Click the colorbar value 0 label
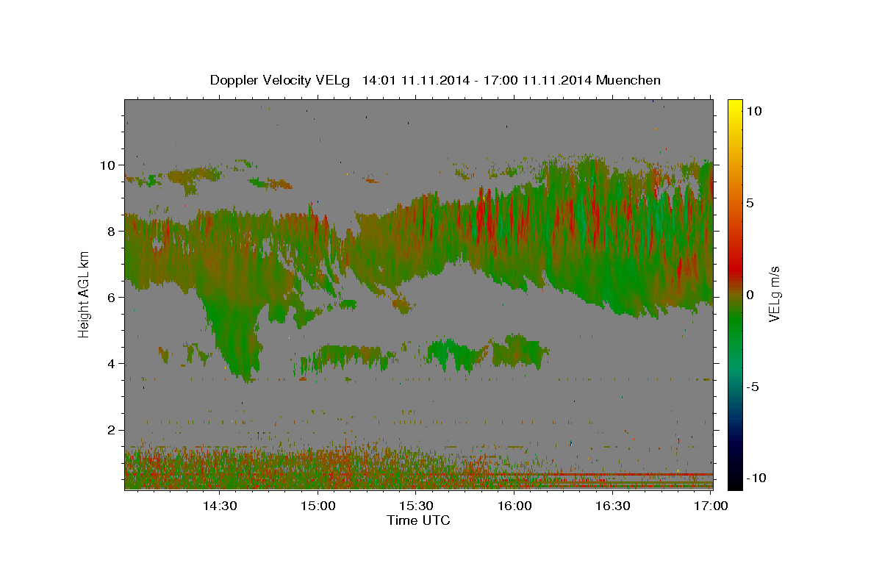 click(751, 294)
